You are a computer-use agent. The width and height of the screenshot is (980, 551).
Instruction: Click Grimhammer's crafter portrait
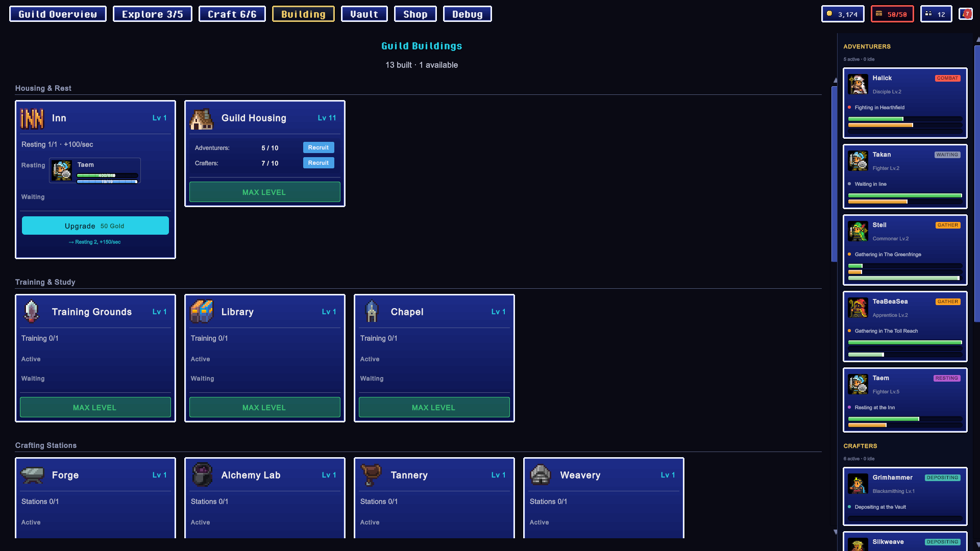click(x=858, y=484)
